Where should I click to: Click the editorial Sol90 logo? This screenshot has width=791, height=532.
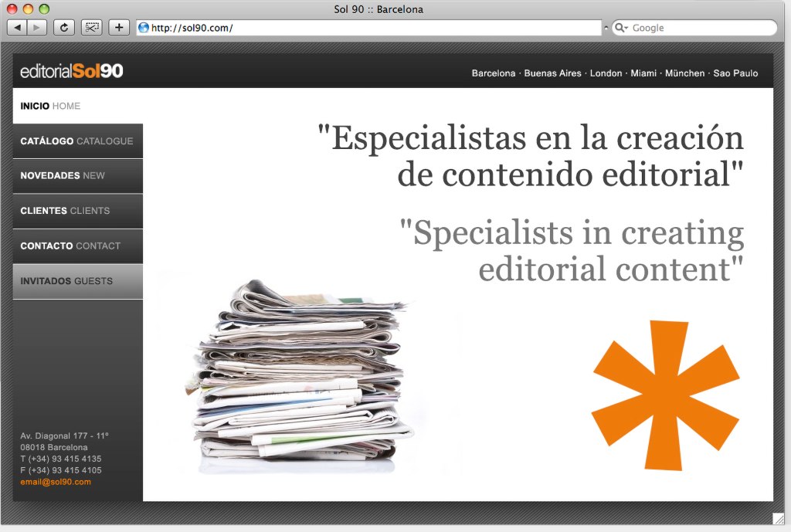pos(72,72)
